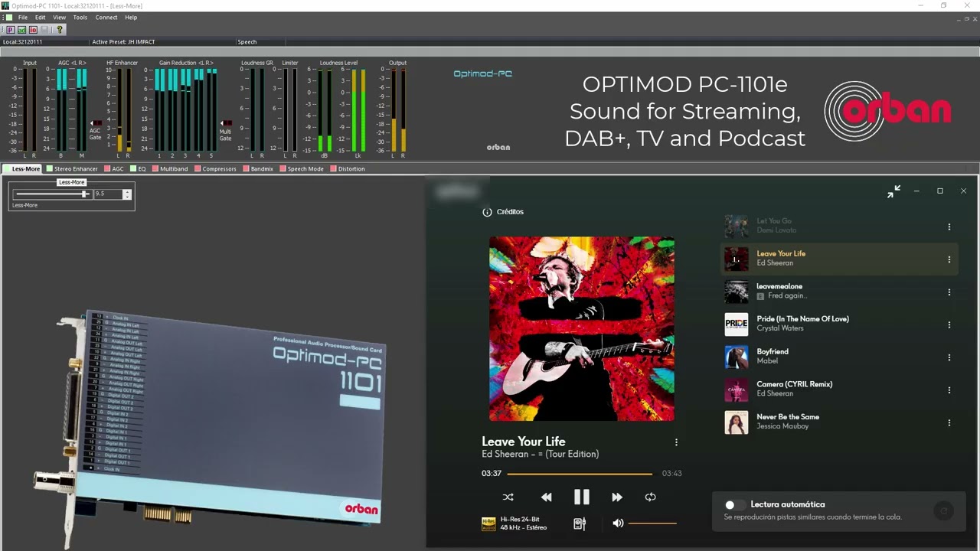This screenshot has width=980, height=551.
Task: Click the green 'ad' toolbar icon
Action: pos(21,30)
